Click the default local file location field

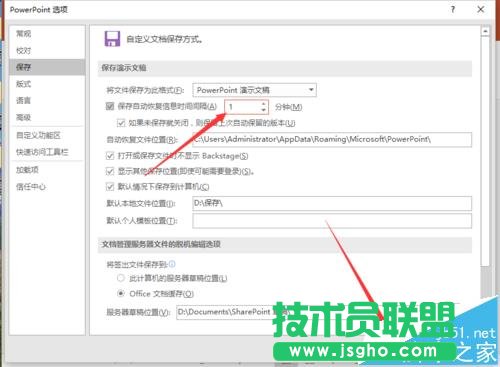[x=332, y=203]
